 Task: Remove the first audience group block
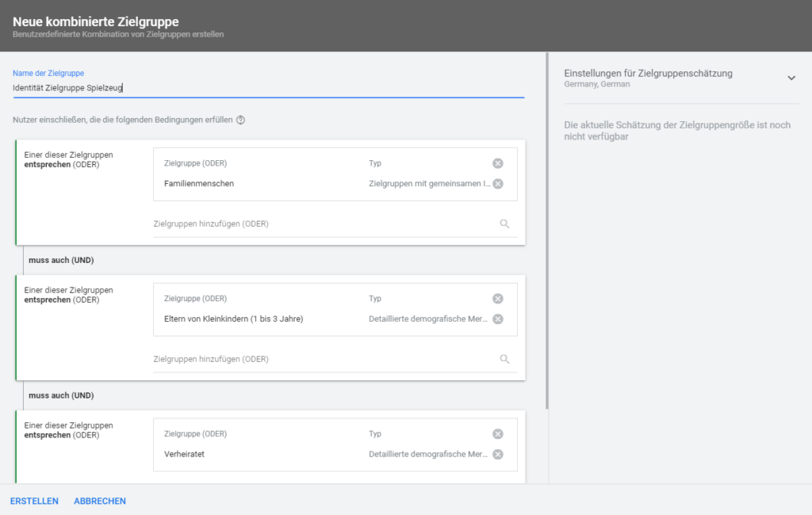pyautogui.click(x=497, y=163)
